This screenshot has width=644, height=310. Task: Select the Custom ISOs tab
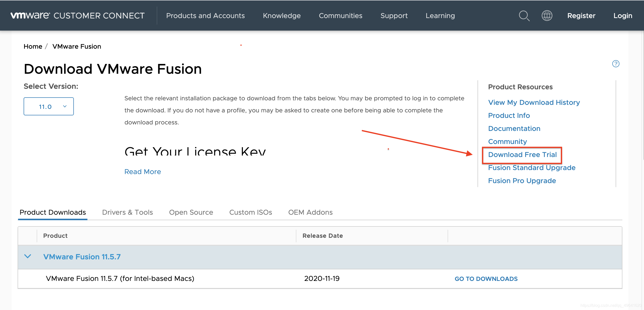(250, 212)
